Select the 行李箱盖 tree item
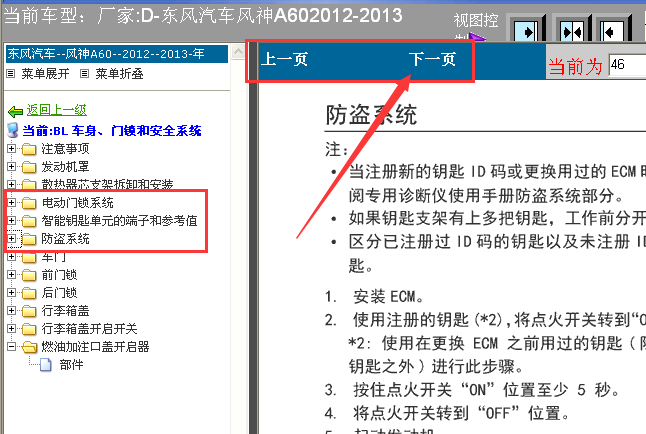This screenshot has height=434, width=646. point(66,310)
